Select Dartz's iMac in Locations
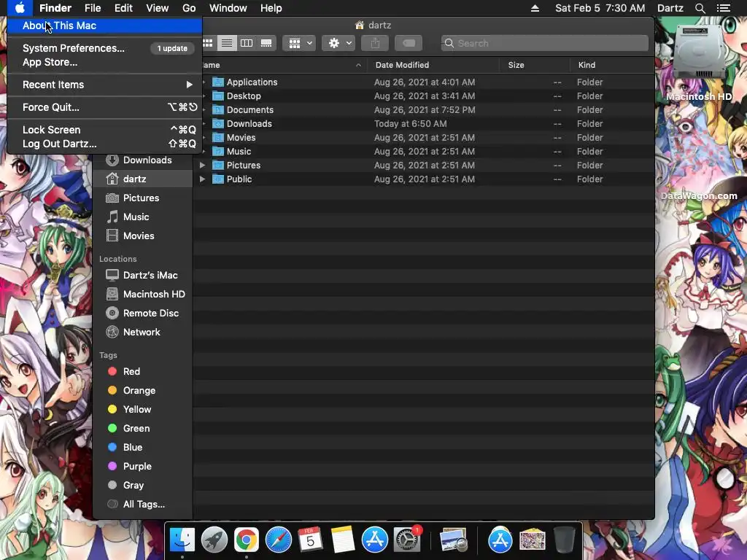Image resolution: width=747 pixels, height=560 pixels. click(x=143, y=275)
